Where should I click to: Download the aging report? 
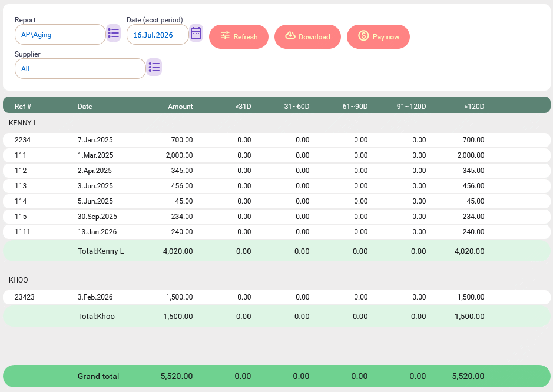point(307,36)
